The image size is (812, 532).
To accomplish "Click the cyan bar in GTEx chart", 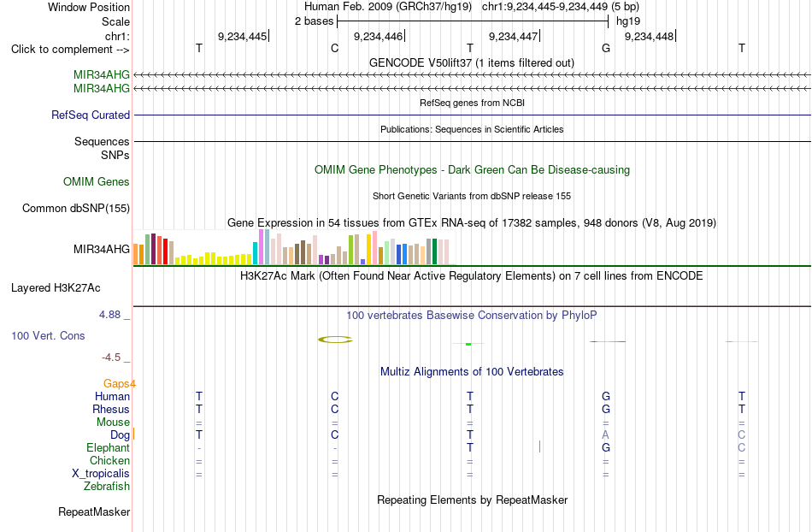I will 255,253.
